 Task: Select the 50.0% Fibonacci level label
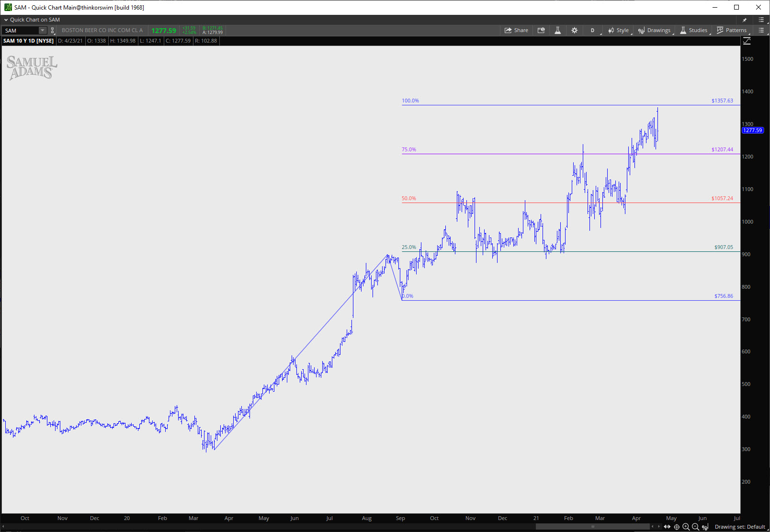click(409, 198)
